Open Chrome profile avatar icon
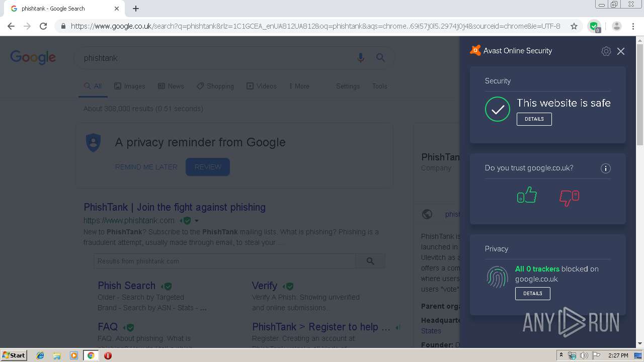The width and height of the screenshot is (644, 362). coord(617,26)
